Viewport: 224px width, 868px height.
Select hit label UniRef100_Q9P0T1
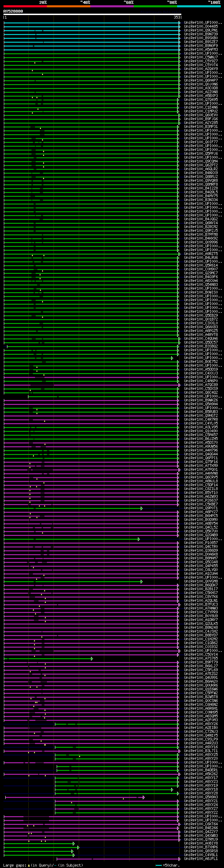coord(201,508)
